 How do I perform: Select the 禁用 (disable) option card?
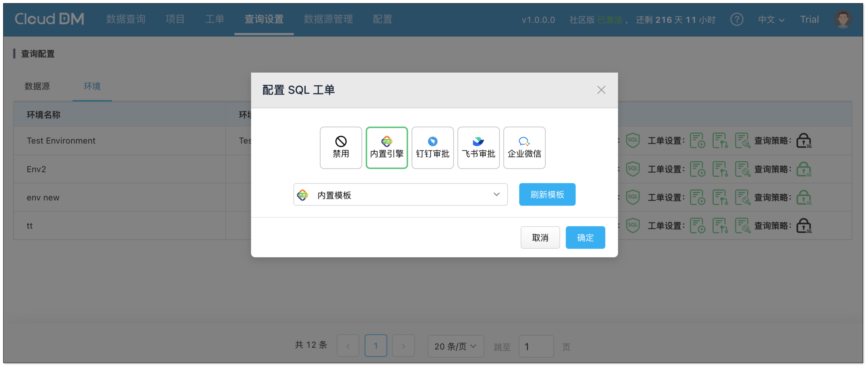pos(341,147)
